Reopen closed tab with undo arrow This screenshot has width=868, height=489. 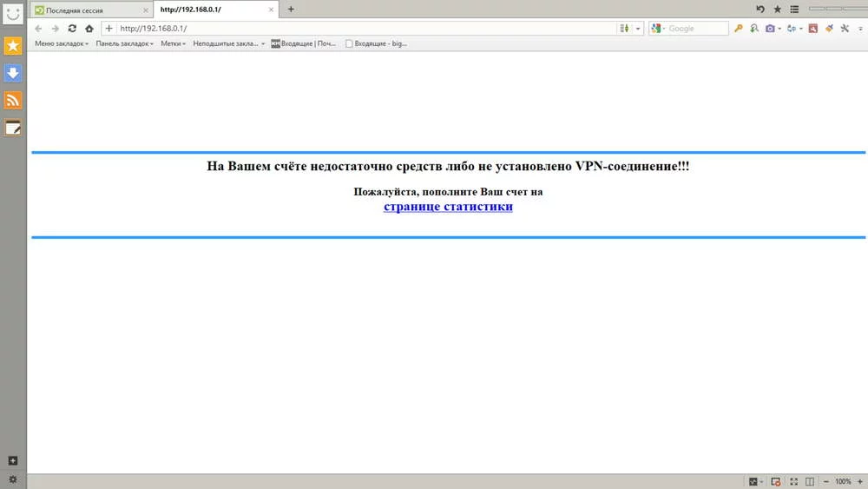click(x=760, y=10)
